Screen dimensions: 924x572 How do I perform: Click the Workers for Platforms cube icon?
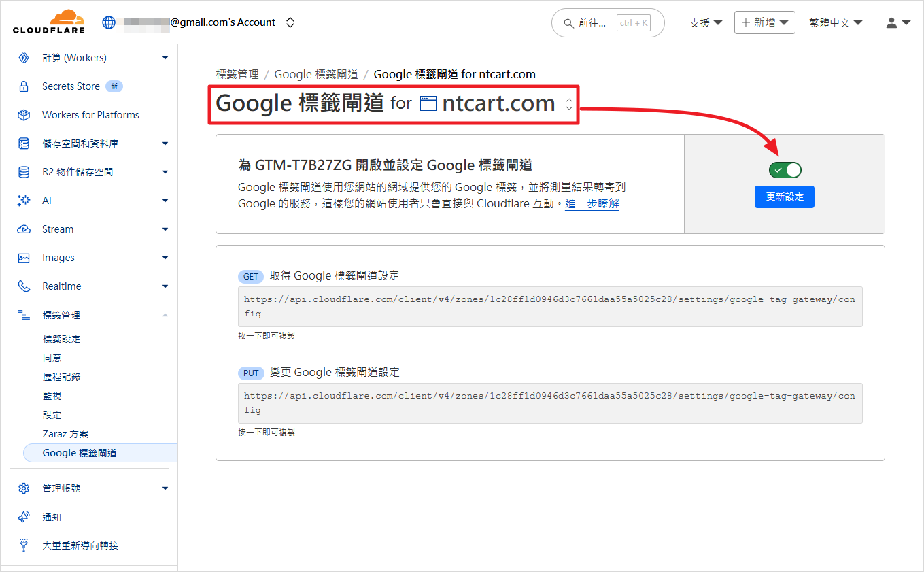24,115
